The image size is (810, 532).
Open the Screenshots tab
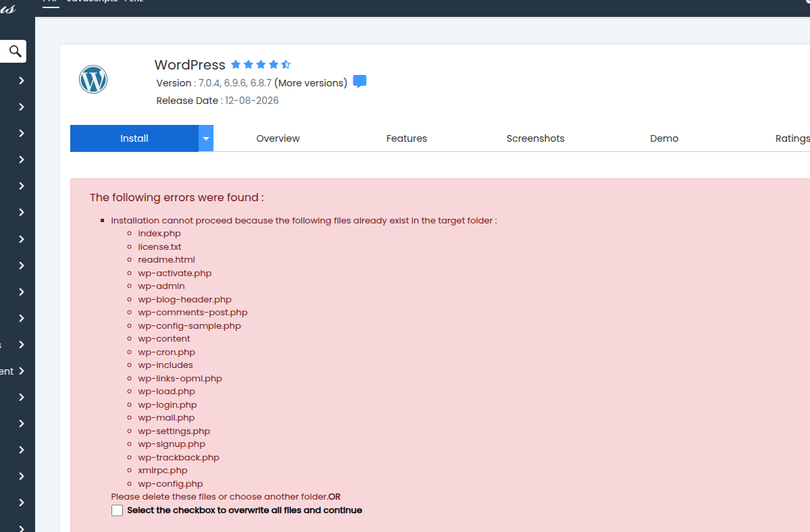[535, 138]
